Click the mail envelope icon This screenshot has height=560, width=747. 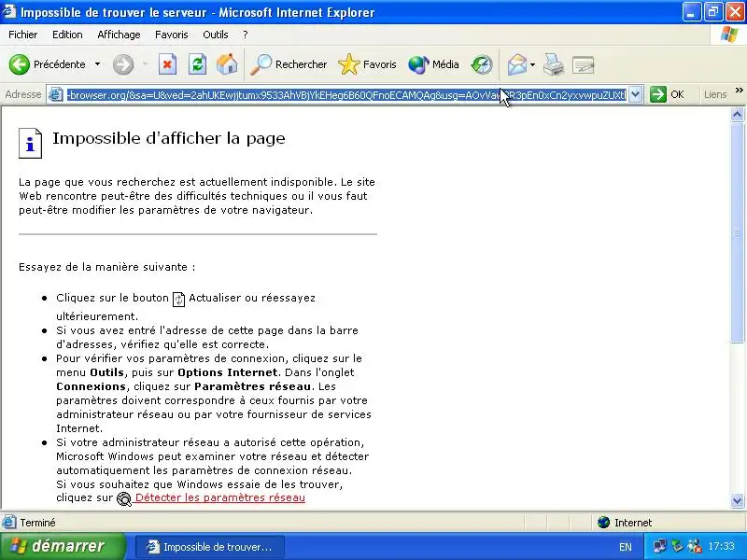click(517, 64)
